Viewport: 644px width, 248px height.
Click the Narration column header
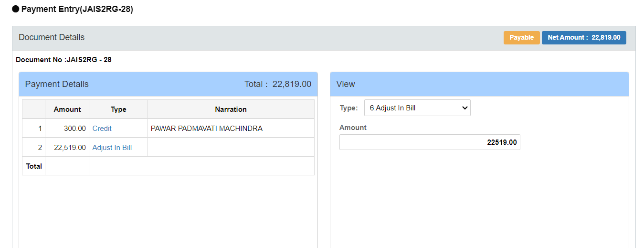point(231,109)
